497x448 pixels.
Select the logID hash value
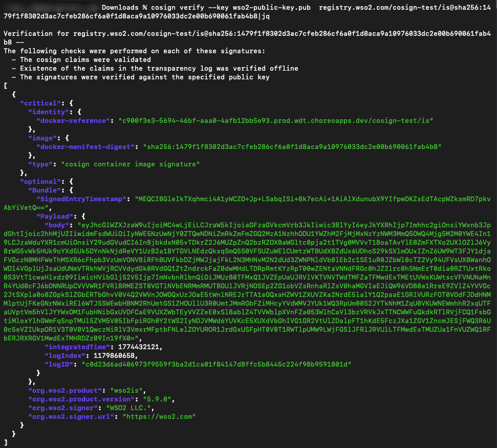[x=217, y=365]
